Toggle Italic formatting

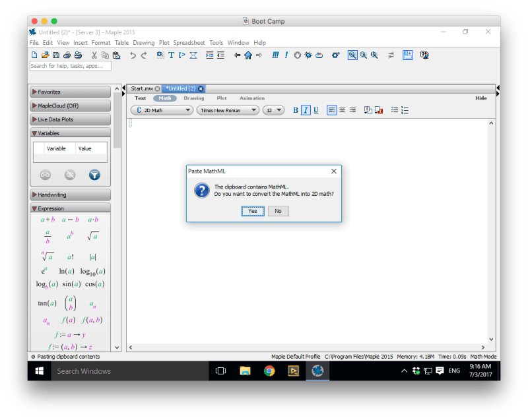click(306, 110)
